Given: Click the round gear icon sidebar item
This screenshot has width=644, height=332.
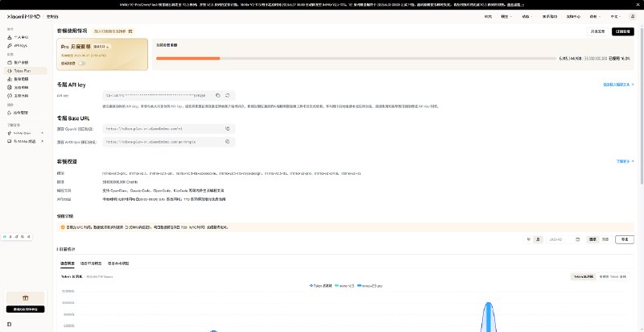Looking at the screenshot, I should pos(10,88).
